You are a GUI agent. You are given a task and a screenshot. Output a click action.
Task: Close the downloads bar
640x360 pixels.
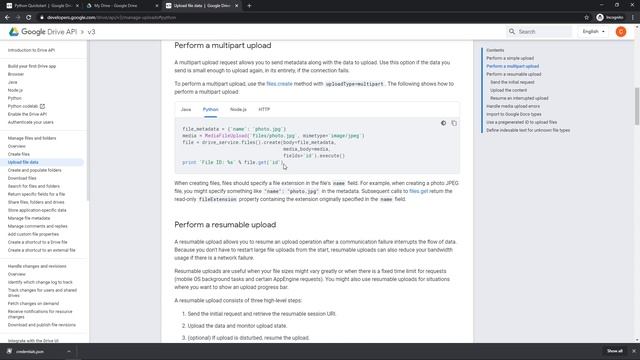click(633, 351)
